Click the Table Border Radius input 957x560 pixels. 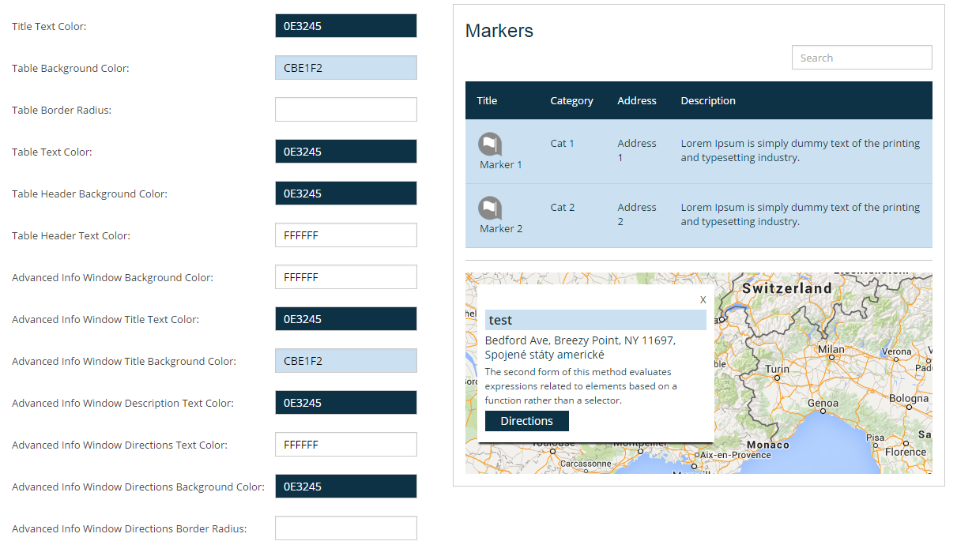click(x=345, y=110)
